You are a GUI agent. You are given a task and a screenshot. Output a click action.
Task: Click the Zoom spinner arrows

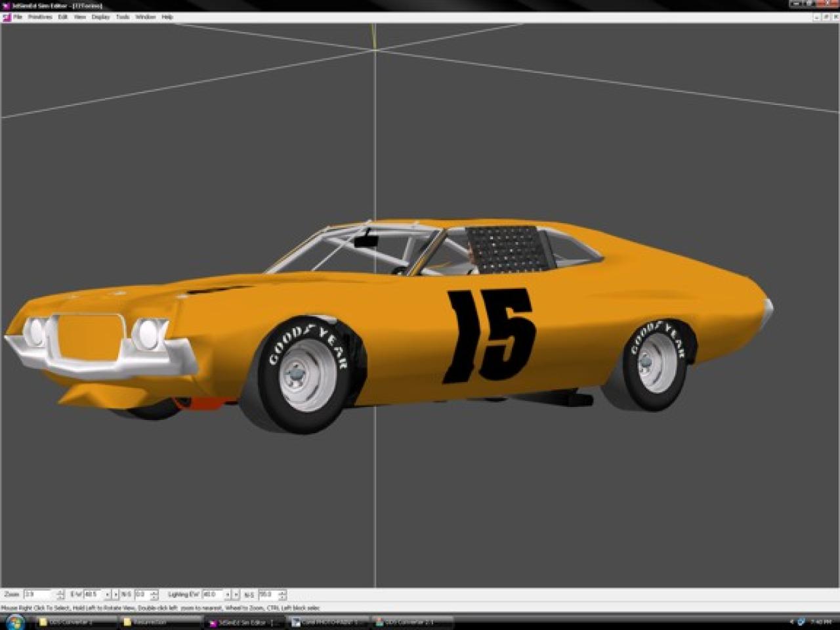(60, 595)
